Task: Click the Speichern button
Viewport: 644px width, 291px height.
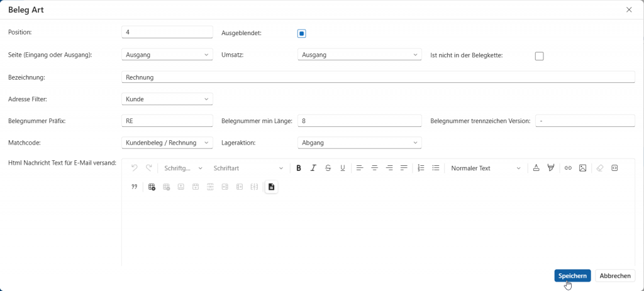Action: 572,276
